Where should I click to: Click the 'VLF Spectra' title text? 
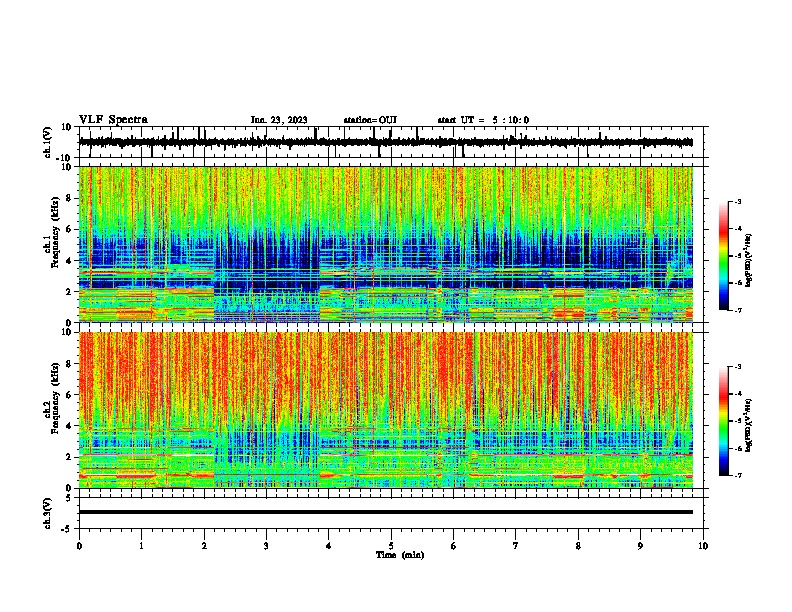[x=113, y=120]
